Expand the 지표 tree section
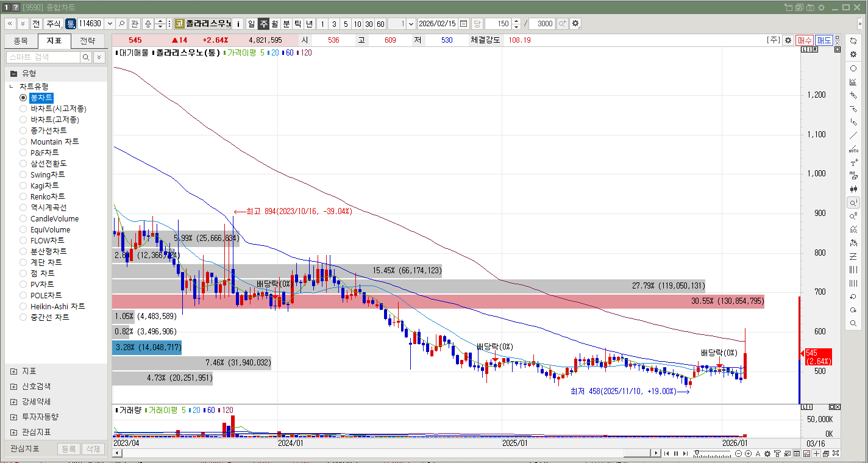Viewport: 868px width, 463px height. coord(13,371)
